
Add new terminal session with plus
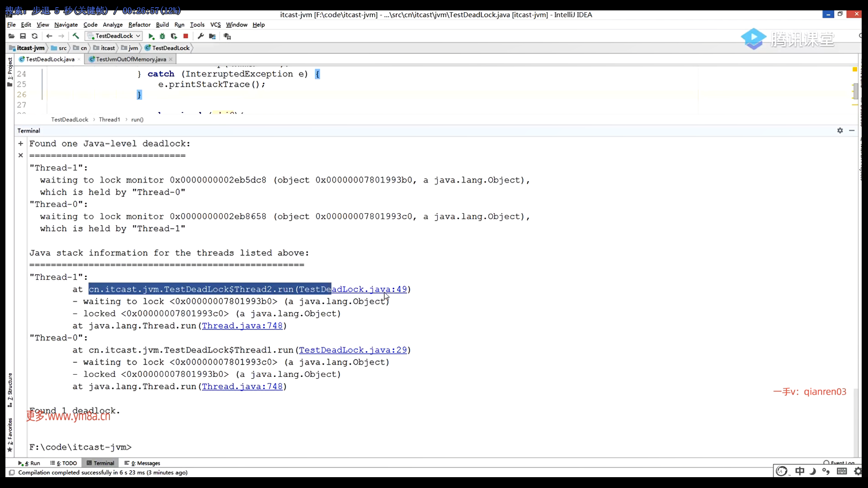[x=20, y=144]
